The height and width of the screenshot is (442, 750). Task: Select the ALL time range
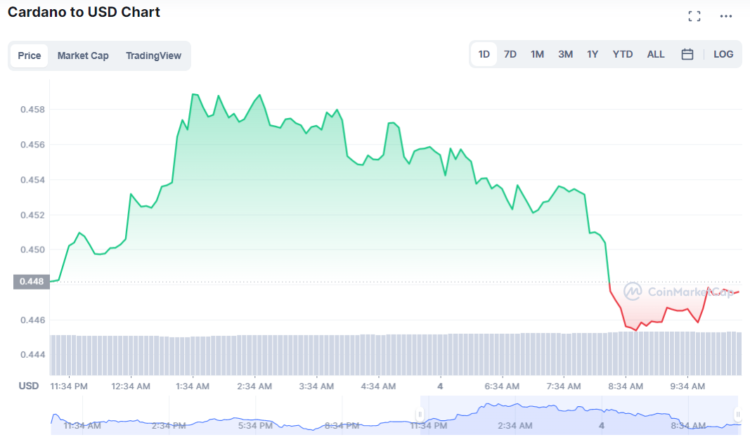pyautogui.click(x=656, y=54)
